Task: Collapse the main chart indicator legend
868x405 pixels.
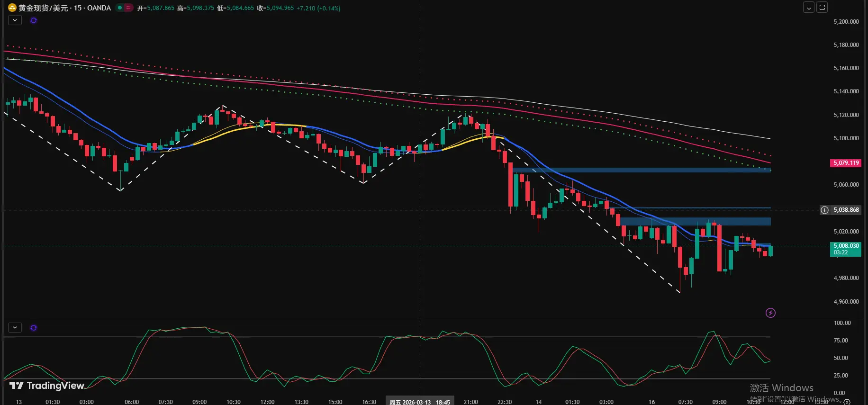Action: pyautogui.click(x=15, y=20)
